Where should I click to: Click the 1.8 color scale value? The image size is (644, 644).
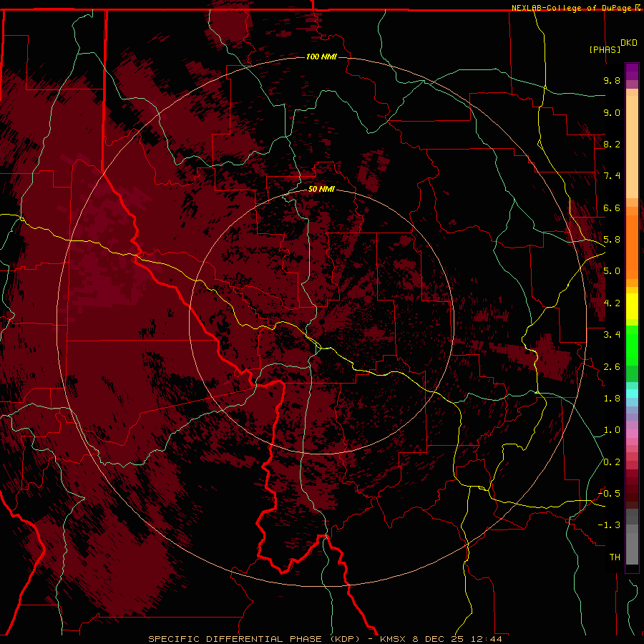612,399
